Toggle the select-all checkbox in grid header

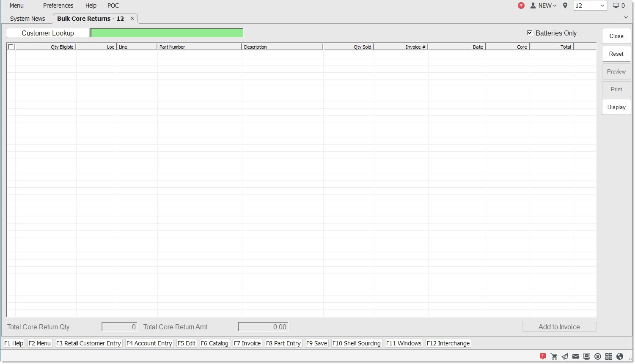(x=11, y=47)
